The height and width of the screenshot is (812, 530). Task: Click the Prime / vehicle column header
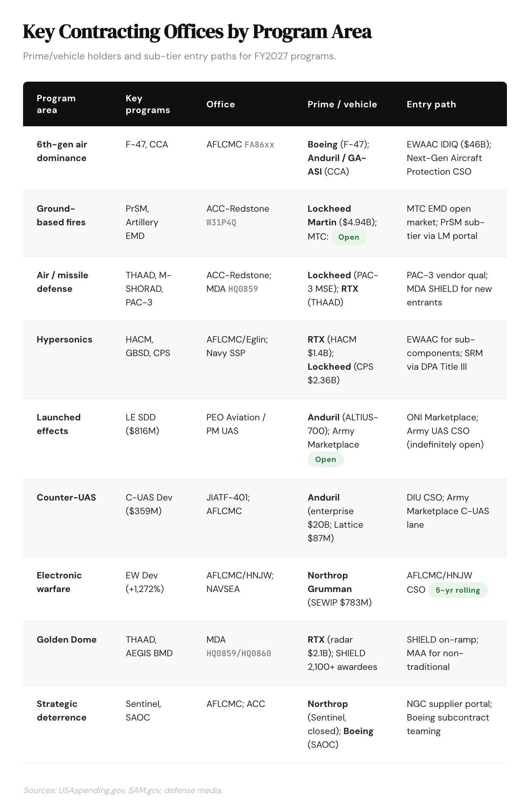[342, 104]
